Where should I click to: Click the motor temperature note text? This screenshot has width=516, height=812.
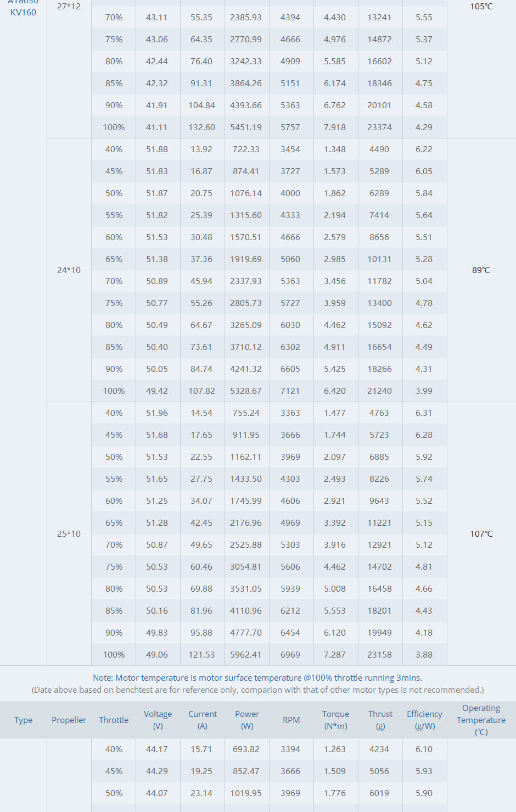point(257,678)
